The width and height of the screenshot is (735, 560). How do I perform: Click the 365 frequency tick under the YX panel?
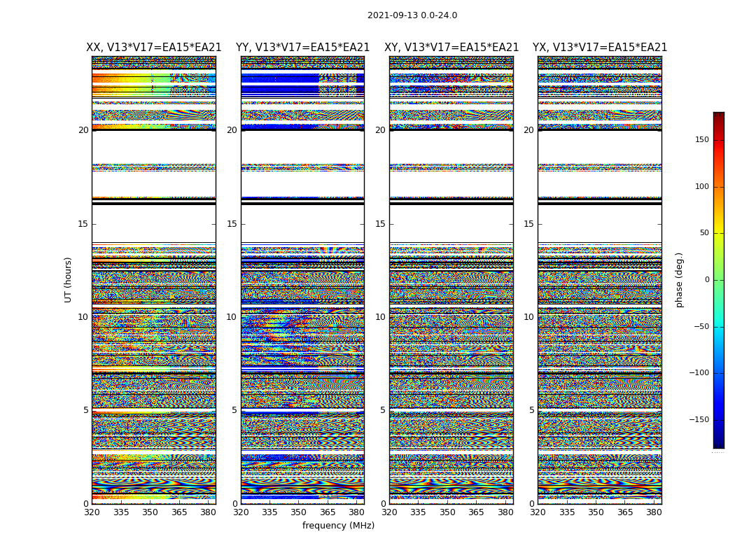click(625, 512)
